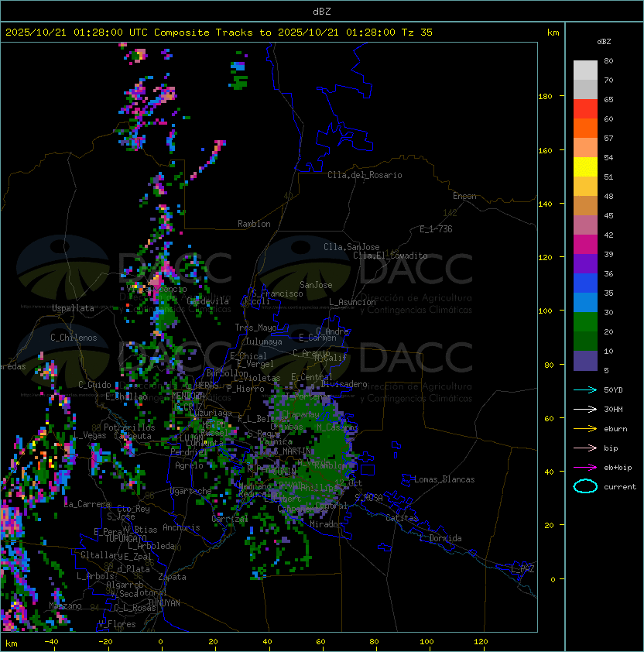Pick the dark orange 60 dBZ swatch
The image size is (644, 652).
[585, 129]
